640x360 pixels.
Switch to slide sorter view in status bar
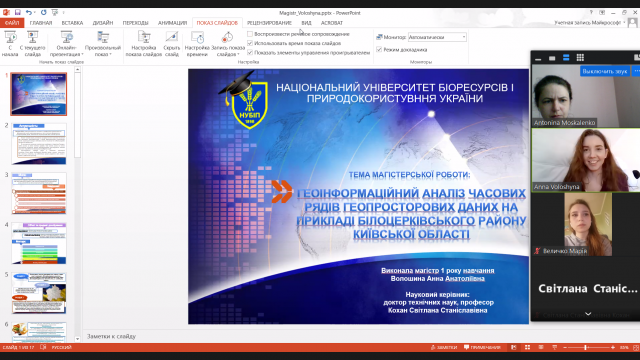point(527,347)
